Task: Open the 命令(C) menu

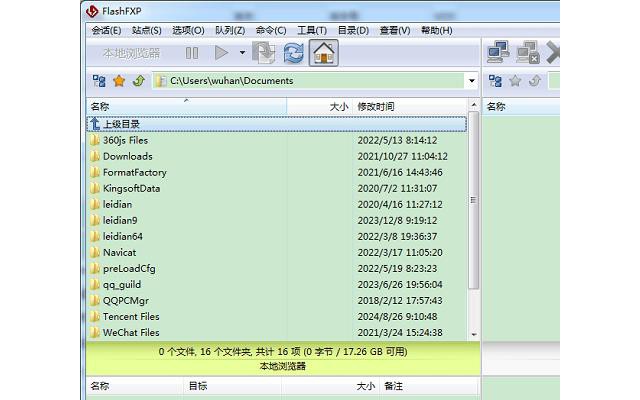Action: pyautogui.click(x=271, y=31)
